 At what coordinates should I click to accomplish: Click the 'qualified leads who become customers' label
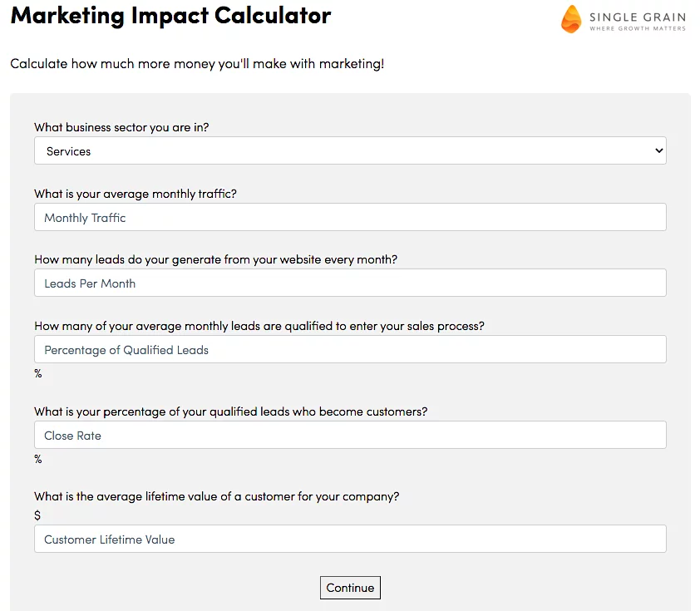230,411
